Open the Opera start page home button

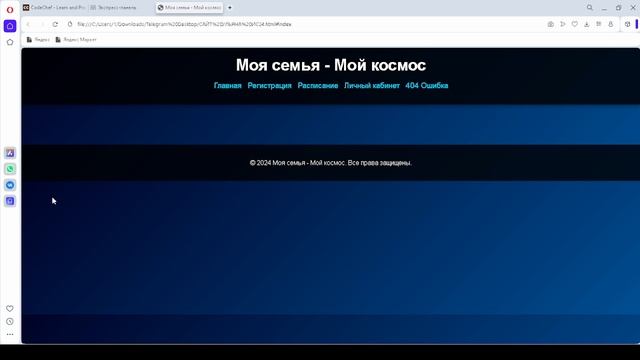10,26
